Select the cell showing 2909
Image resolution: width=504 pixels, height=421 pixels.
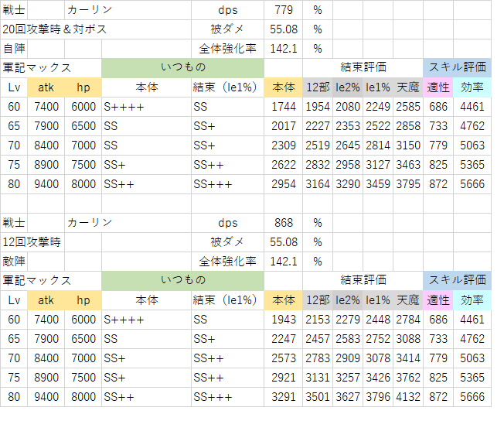coord(348,358)
